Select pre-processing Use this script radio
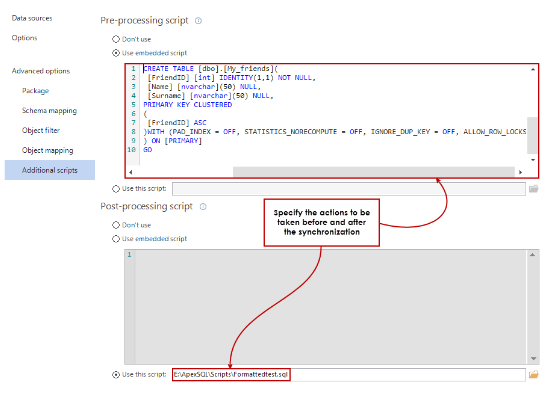The width and height of the screenshot is (547, 396). pyautogui.click(x=116, y=189)
